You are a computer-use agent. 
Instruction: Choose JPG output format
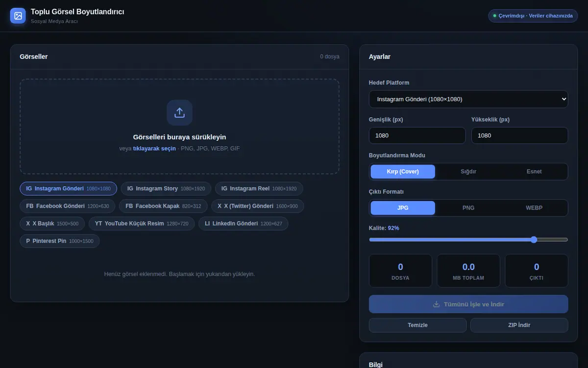click(x=403, y=208)
